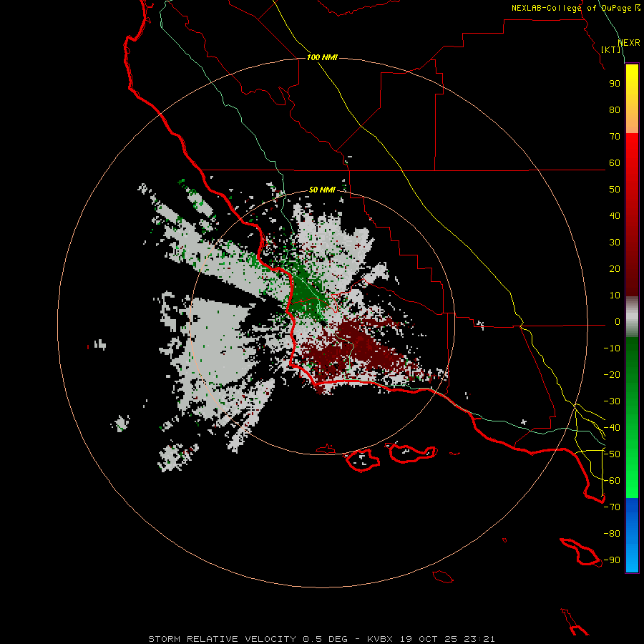Select the 50 value on velocity scale
The width and height of the screenshot is (644, 644).
pos(615,190)
